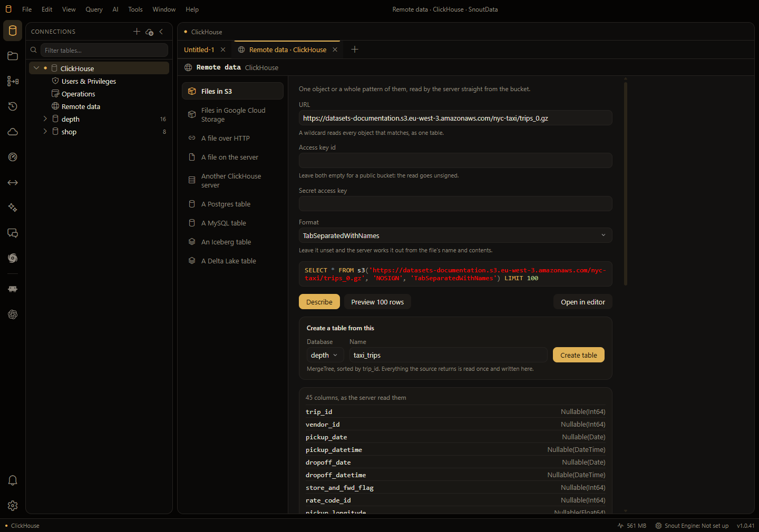Open the database connections sidebar icon

[x=13, y=31]
